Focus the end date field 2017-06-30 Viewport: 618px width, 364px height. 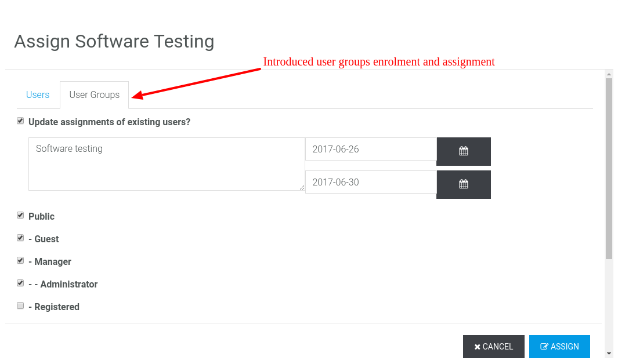(x=370, y=182)
